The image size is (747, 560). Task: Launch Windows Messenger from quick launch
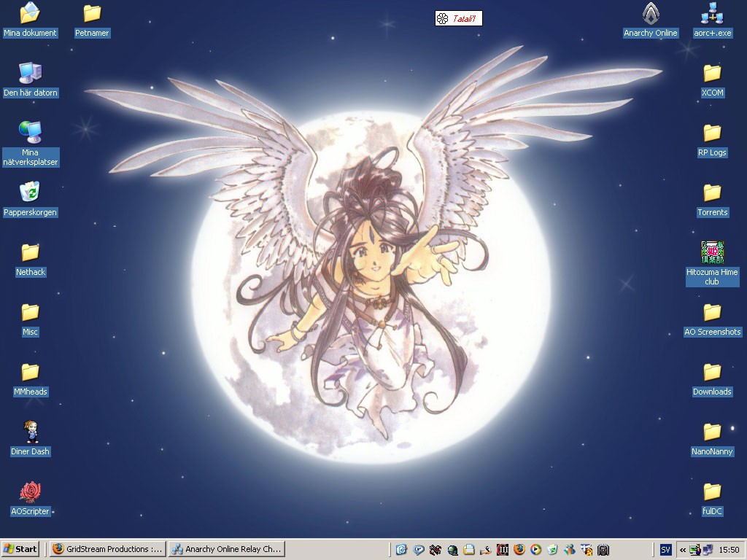click(570, 550)
